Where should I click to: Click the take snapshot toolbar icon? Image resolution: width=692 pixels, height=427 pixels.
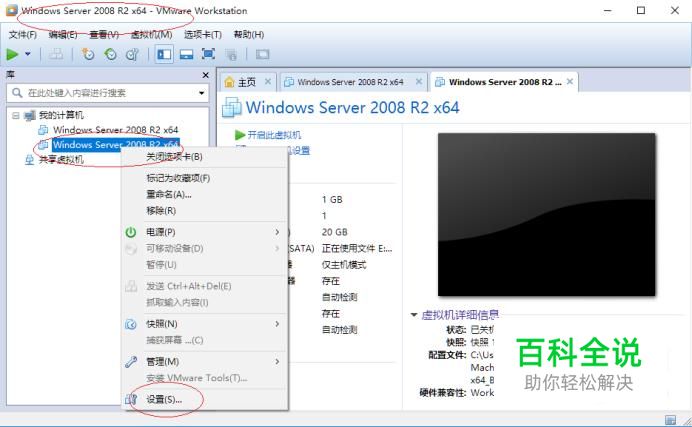coord(88,54)
